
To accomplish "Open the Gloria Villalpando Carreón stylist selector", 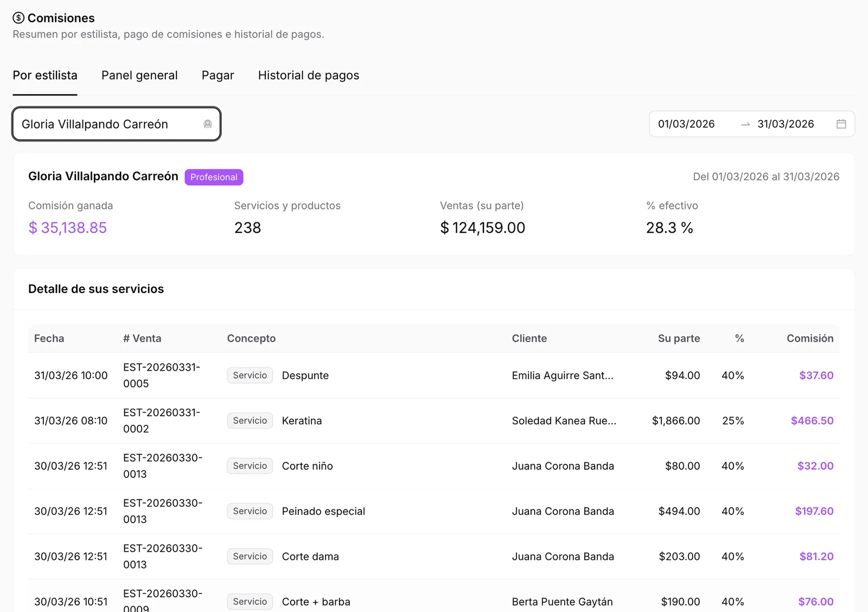I will pyautogui.click(x=117, y=124).
